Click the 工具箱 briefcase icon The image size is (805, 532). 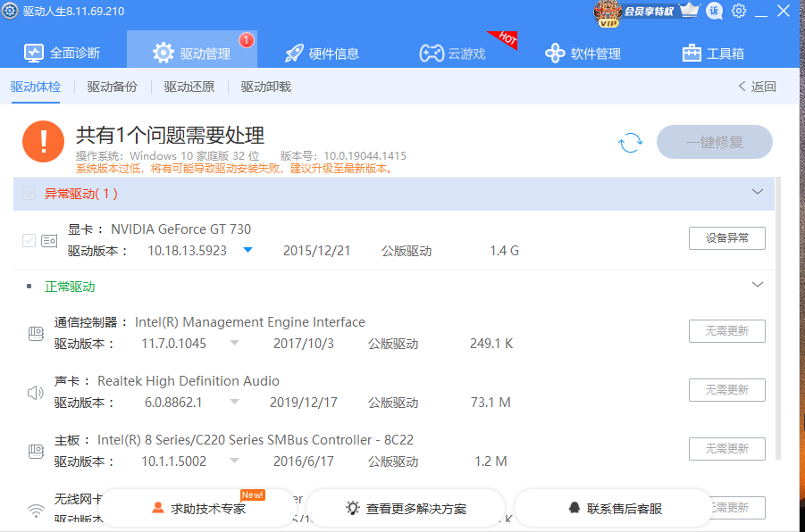(x=692, y=53)
